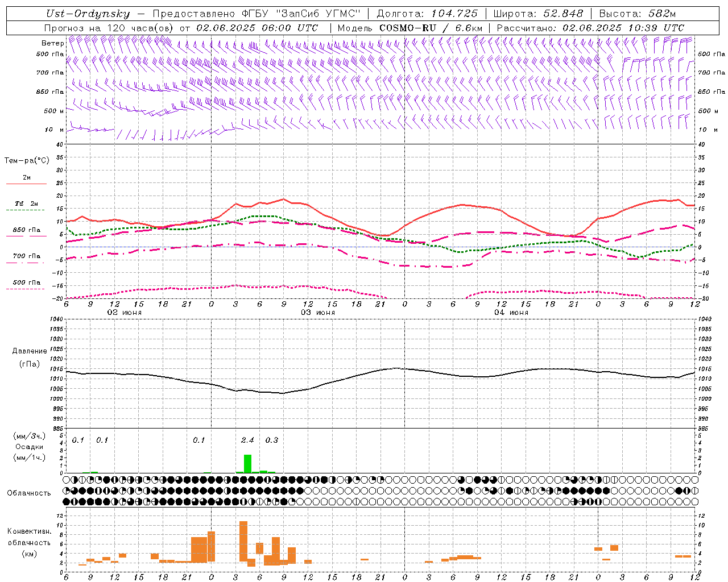Select the (км) unit label for convection

click(x=29, y=554)
